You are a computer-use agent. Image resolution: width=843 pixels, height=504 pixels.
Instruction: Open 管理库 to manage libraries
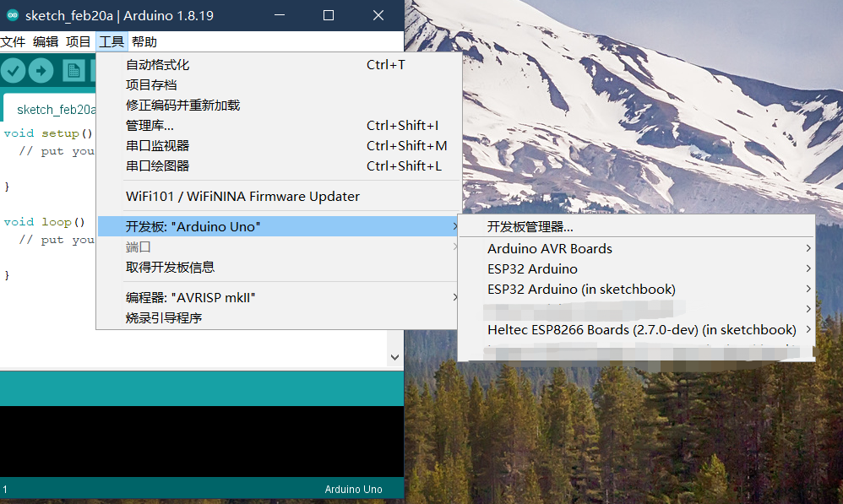pyautogui.click(x=151, y=125)
